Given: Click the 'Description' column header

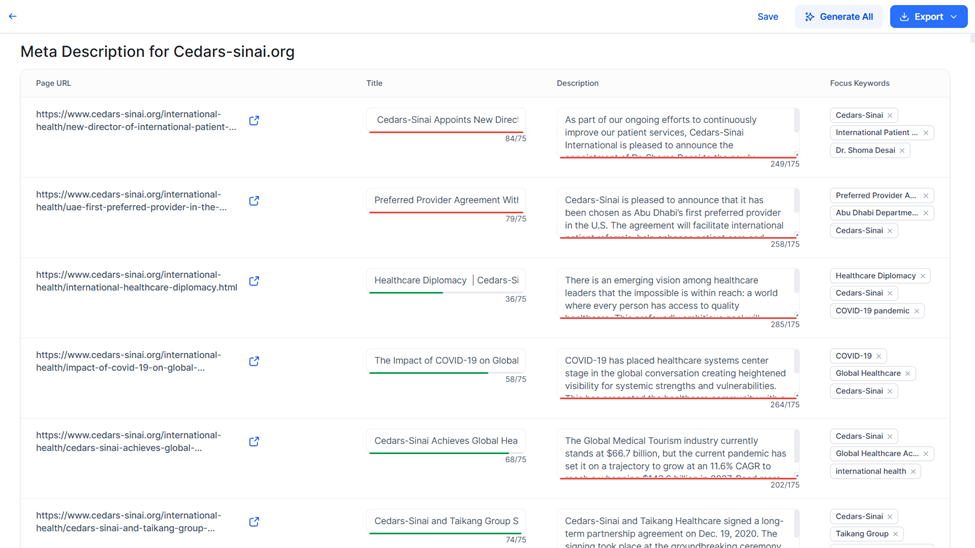Looking at the screenshot, I should (578, 83).
